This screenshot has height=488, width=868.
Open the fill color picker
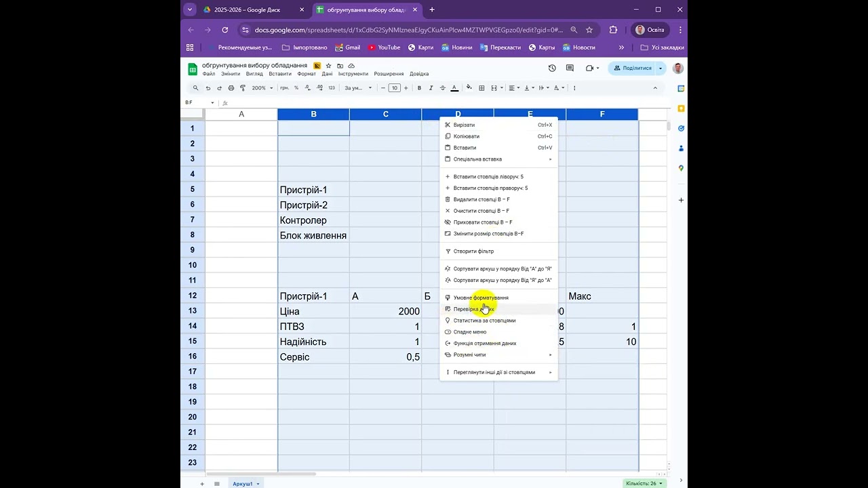[x=469, y=88]
